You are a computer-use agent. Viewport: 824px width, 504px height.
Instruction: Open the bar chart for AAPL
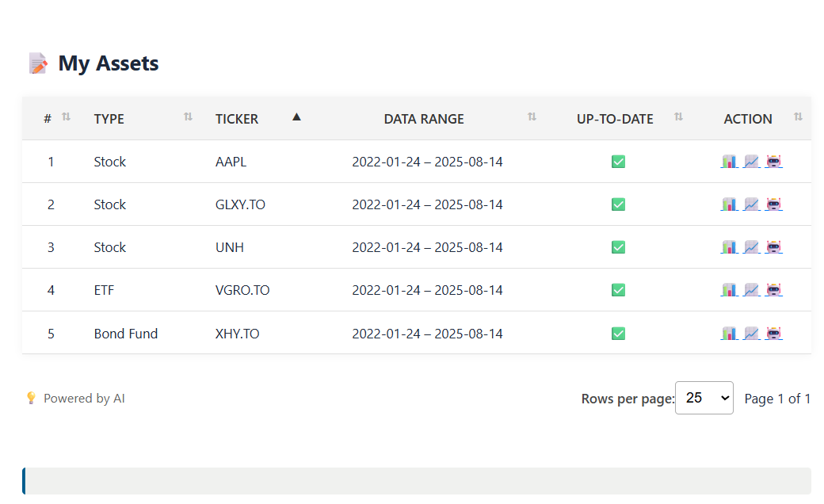click(x=729, y=162)
